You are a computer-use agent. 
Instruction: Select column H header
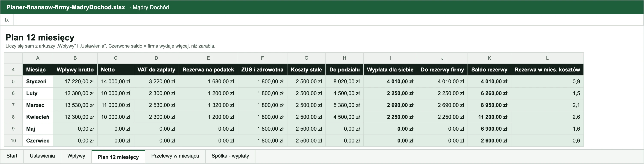[x=345, y=58]
